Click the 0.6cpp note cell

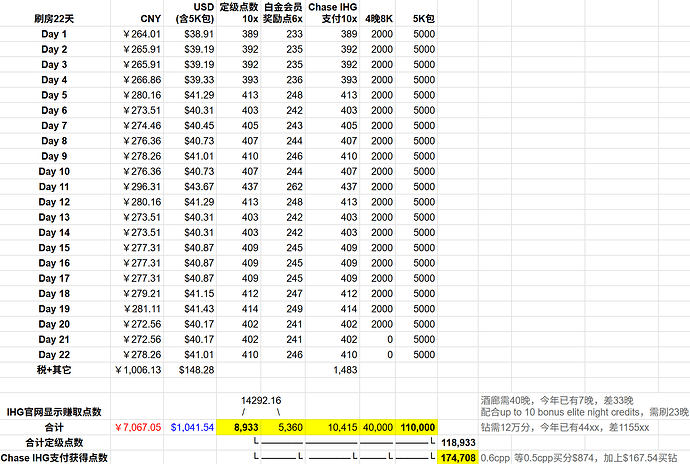click(495, 457)
